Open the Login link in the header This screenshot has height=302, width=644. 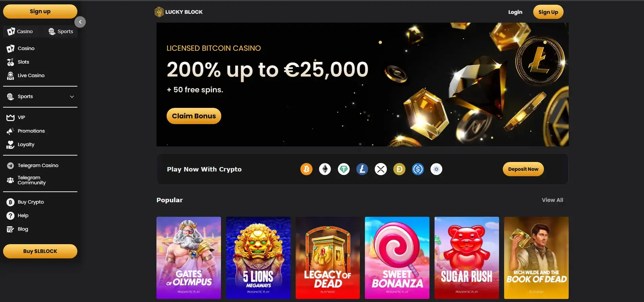tap(515, 12)
